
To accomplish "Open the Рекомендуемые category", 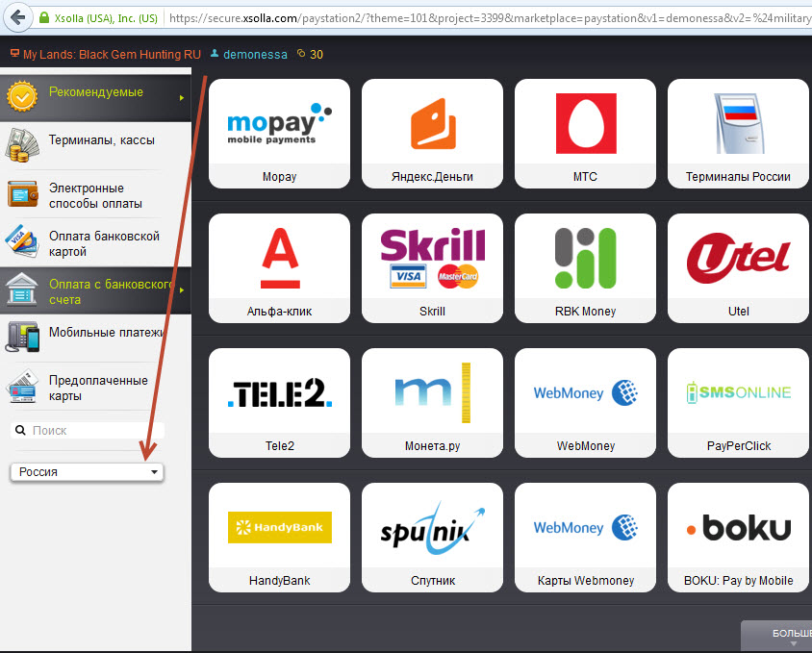I will pyautogui.click(x=95, y=97).
